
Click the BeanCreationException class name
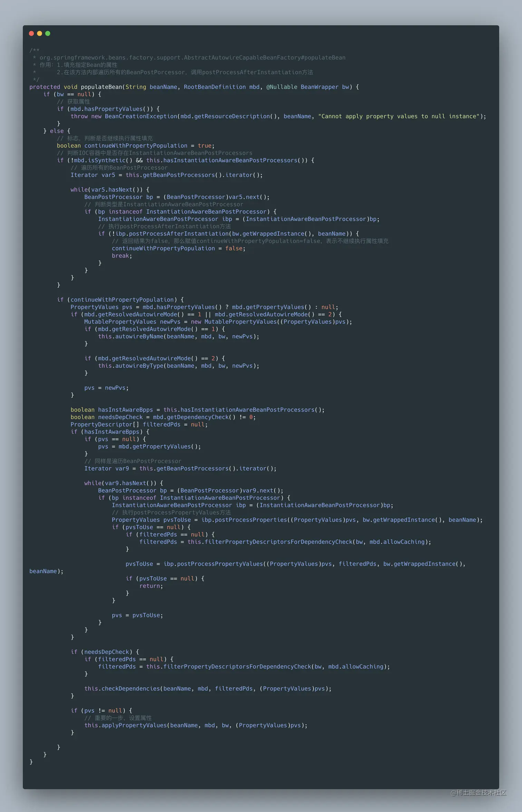(141, 116)
